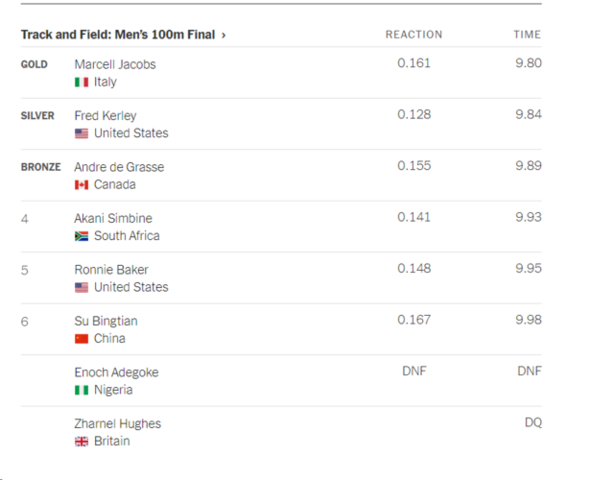Click the Britain flag icon
614x480 pixels.
81,442
